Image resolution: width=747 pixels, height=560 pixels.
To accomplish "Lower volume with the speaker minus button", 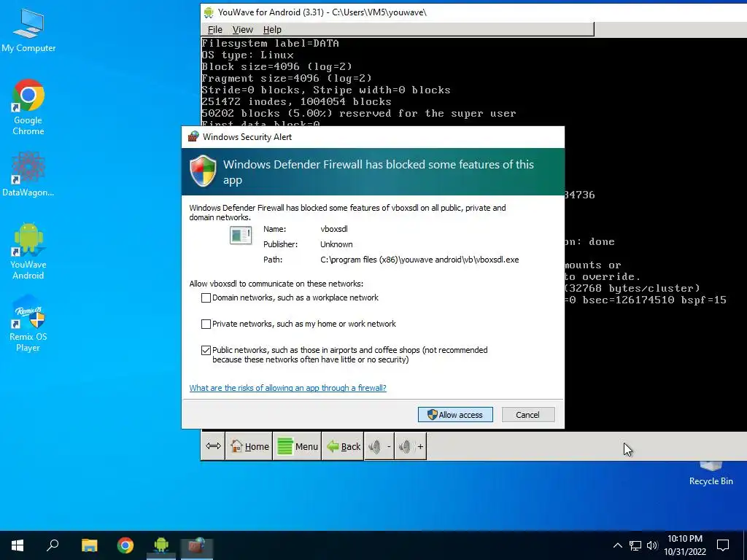I will tap(379, 446).
